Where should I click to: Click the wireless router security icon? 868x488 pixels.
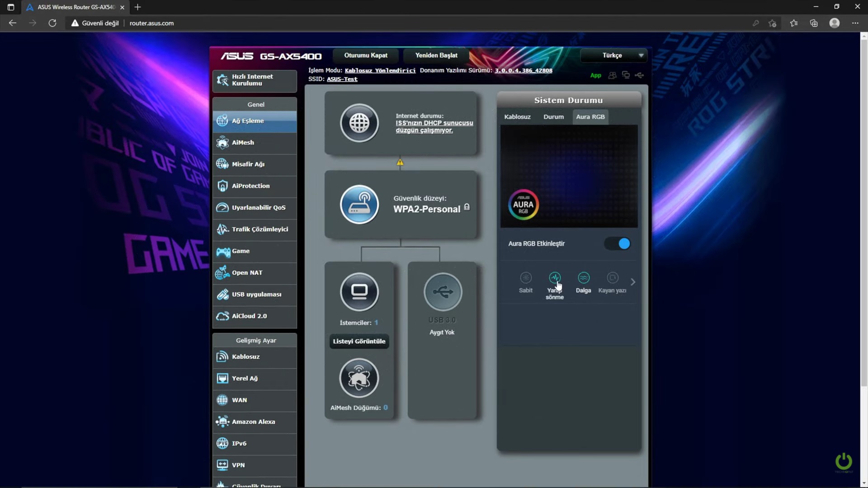tap(359, 204)
